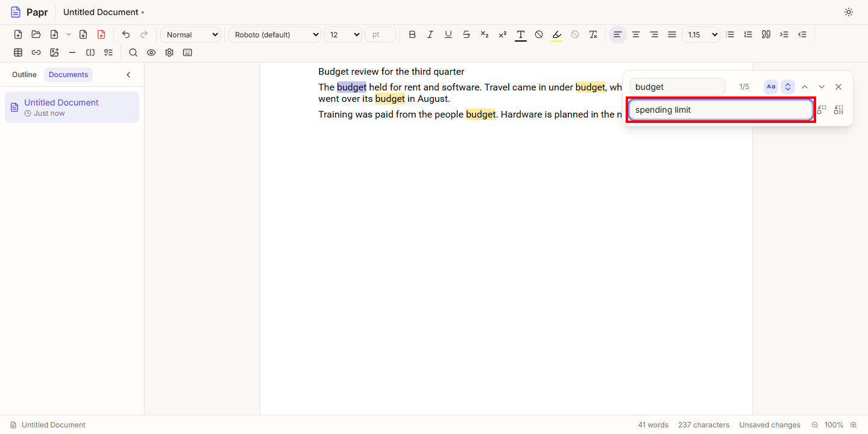Toggle dark mode sun icon
Screen dimensions: 868x434
click(x=849, y=12)
